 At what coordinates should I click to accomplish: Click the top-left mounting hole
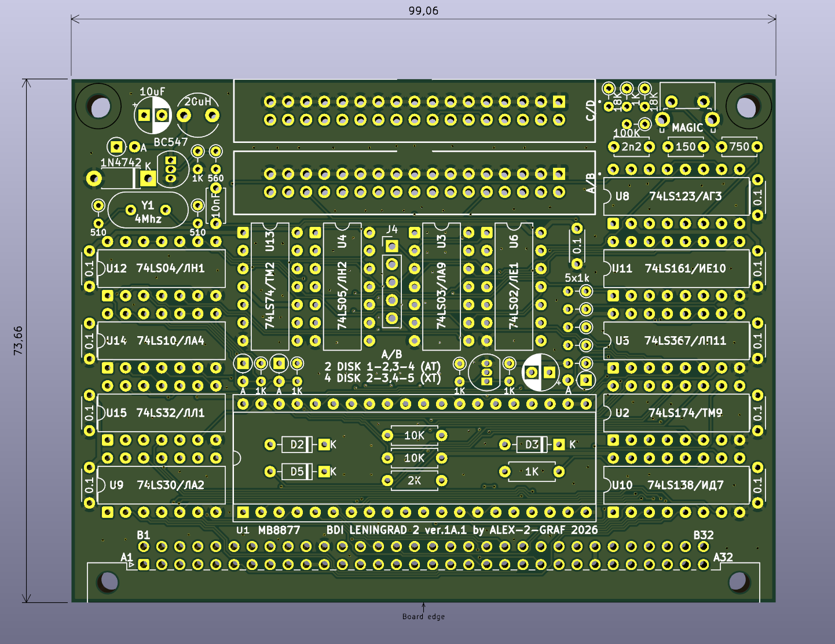coord(100,107)
